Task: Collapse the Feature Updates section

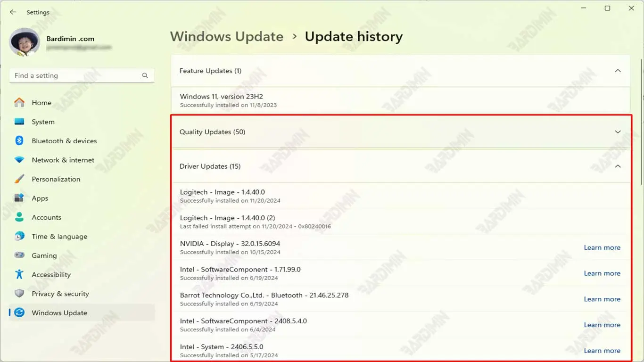Action: tap(618, 71)
